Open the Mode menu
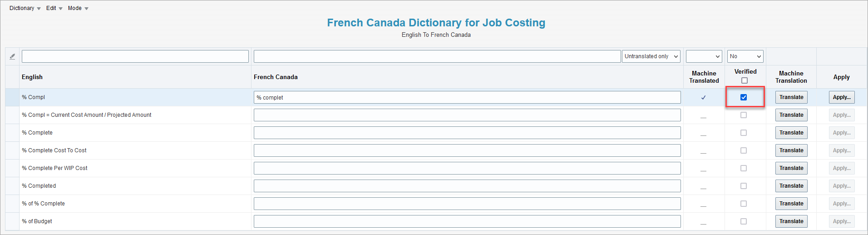Viewport: 868px width, 235px height. [78, 8]
